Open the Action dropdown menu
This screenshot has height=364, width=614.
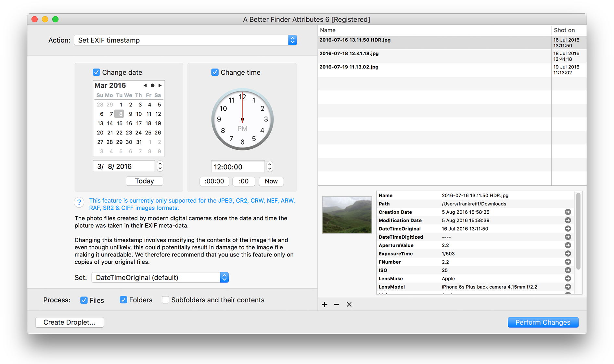point(185,40)
